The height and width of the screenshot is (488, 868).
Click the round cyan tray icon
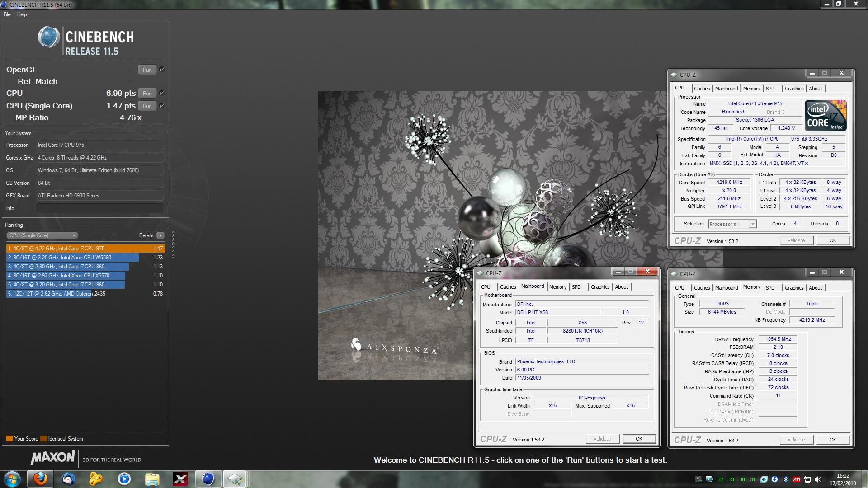pos(764,479)
